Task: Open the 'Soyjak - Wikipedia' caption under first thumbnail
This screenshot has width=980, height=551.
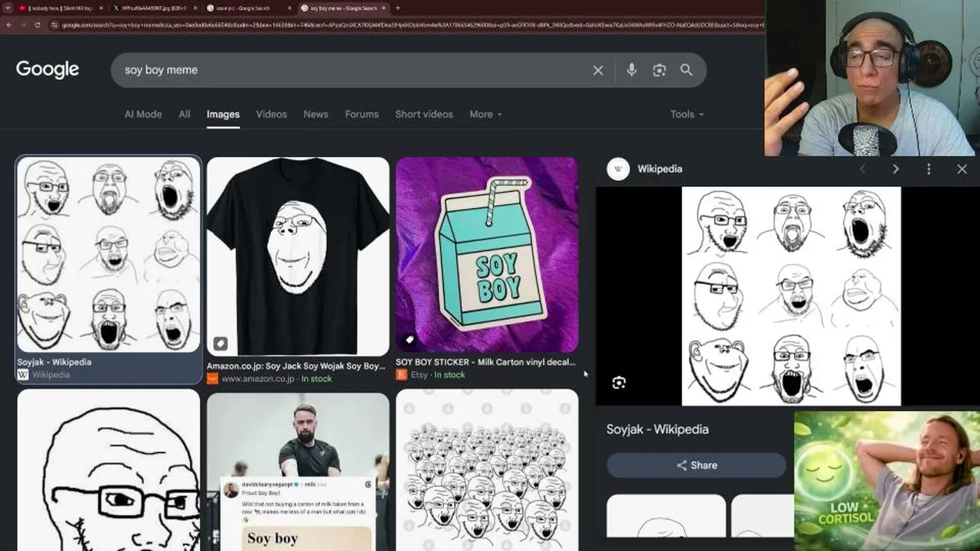Action: (54, 362)
